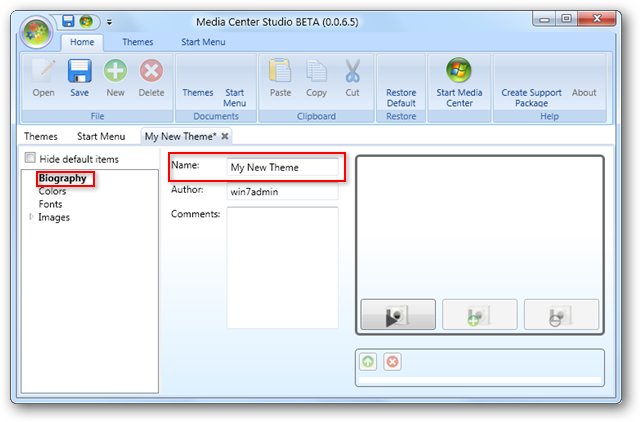
Task: Click the quick access Media Center icon
Action: (x=86, y=21)
